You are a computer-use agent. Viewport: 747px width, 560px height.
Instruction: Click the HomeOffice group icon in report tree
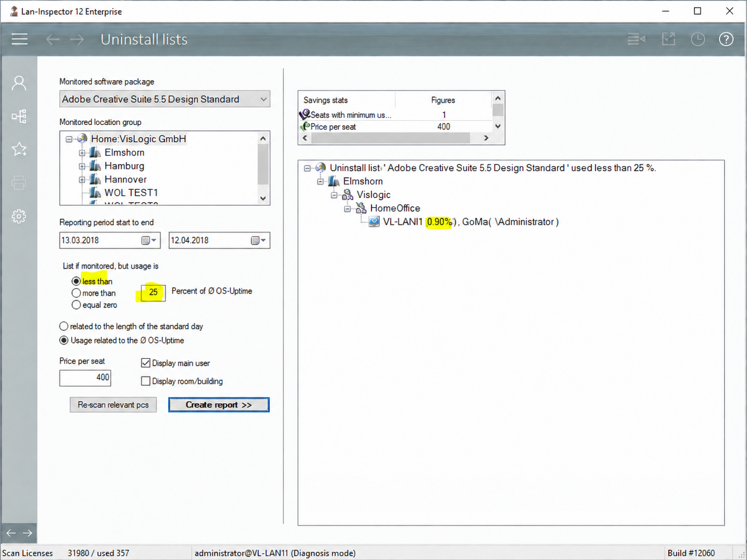tap(361, 208)
